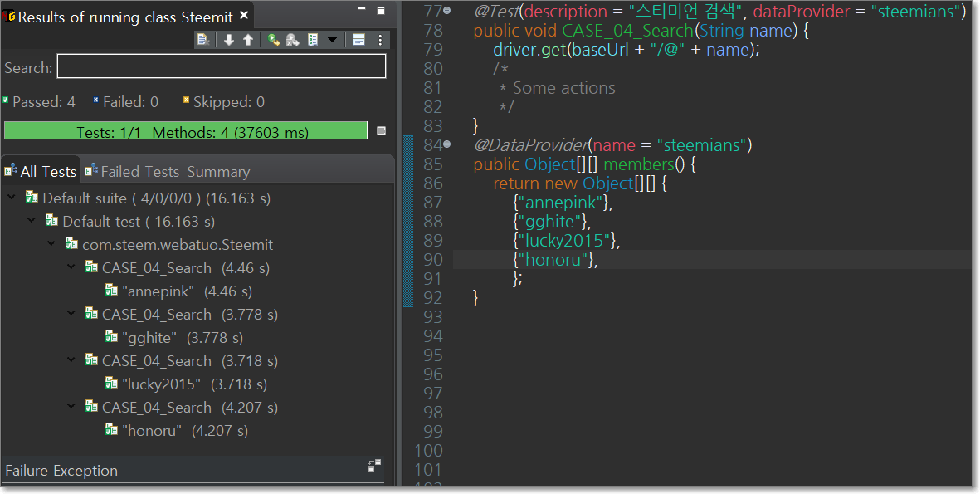This screenshot has height=494, width=980.
Task: Collapse CASE_04_Search (3.718 s) node
Action: (x=72, y=360)
